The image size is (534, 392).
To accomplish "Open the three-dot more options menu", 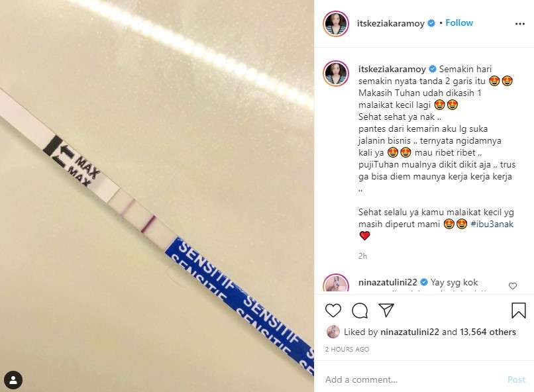I will click(x=519, y=23).
